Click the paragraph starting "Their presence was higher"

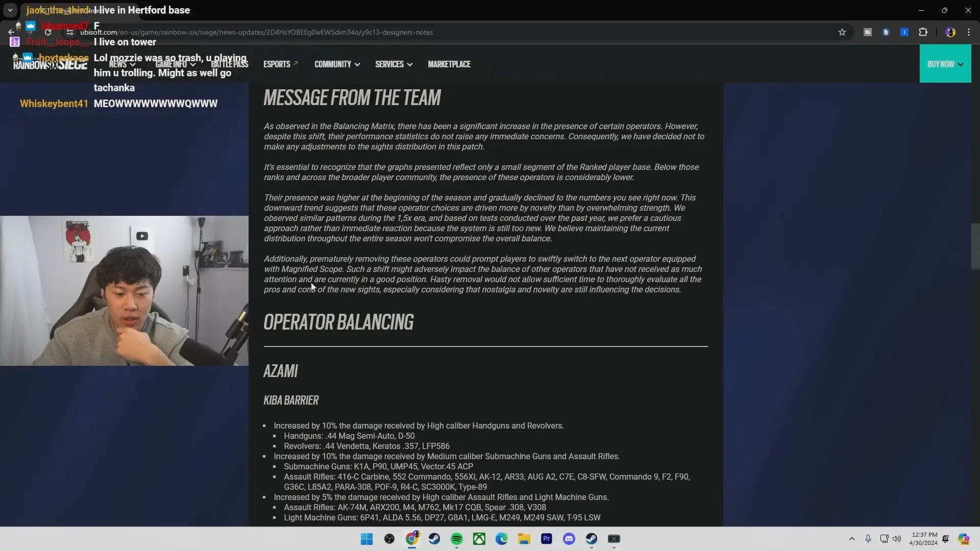[x=480, y=218]
